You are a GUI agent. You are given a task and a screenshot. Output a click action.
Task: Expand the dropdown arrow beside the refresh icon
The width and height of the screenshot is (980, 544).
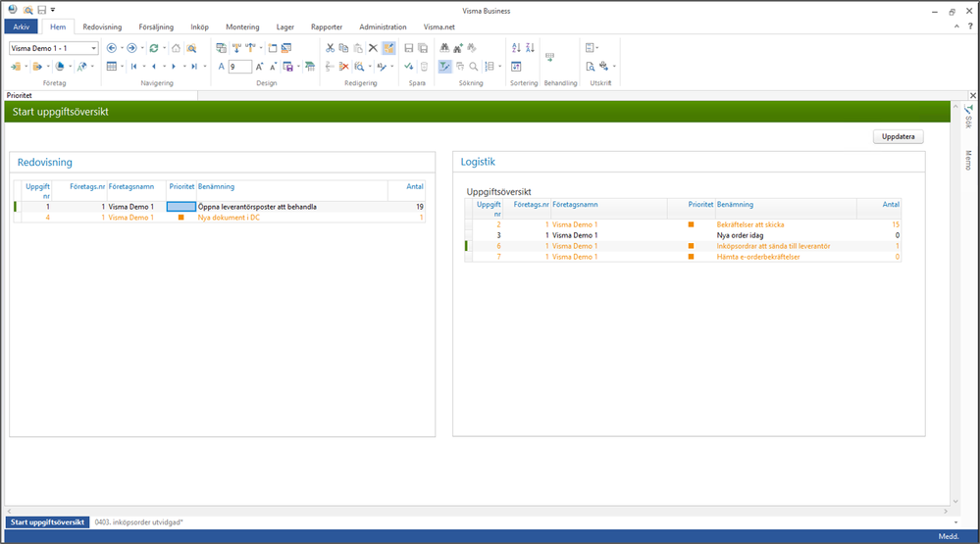pyautogui.click(x=164, y=48)
